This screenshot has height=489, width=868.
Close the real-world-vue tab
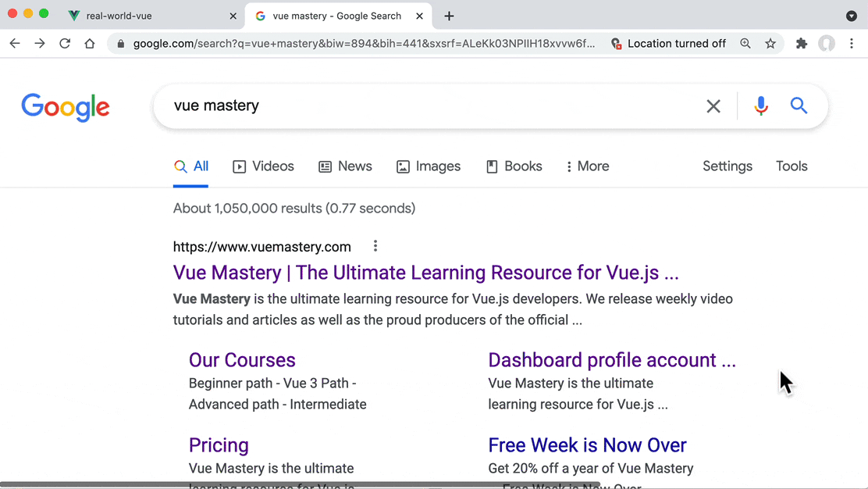point(233,16)
